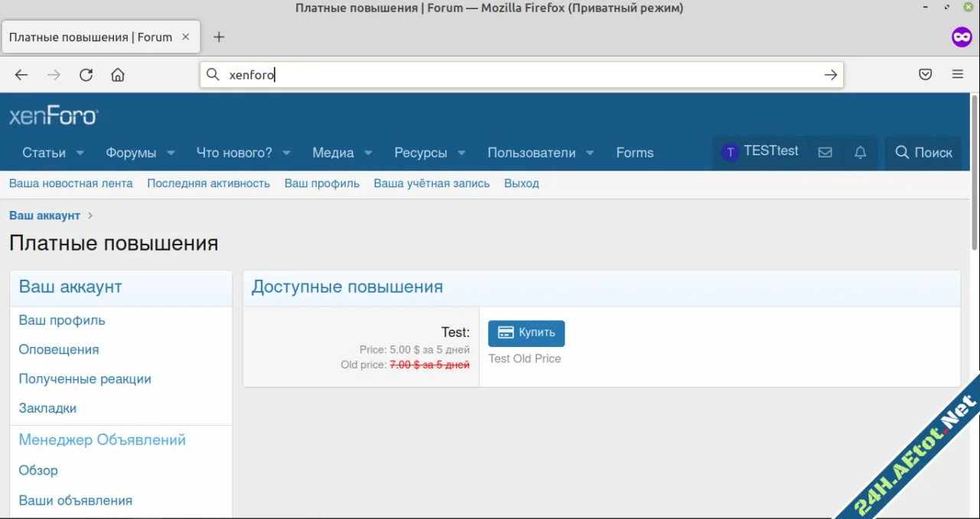
Task: Open Закладки in the account sidebar
Action: pos(47,408)
